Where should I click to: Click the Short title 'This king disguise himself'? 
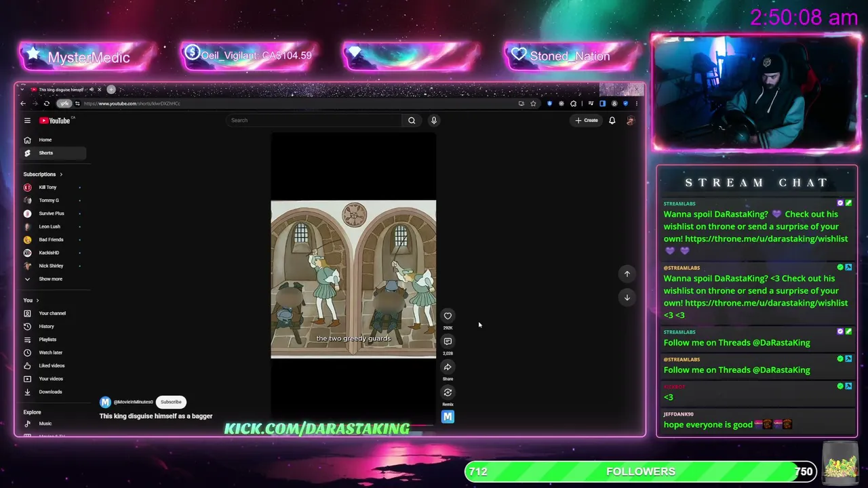[x=156, y=416]
